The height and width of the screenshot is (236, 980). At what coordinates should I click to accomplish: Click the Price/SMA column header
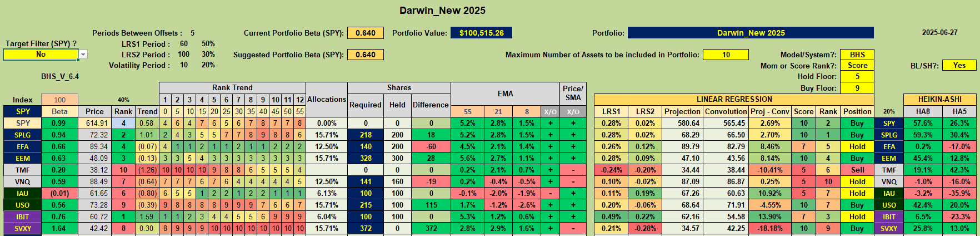(573, 94)
